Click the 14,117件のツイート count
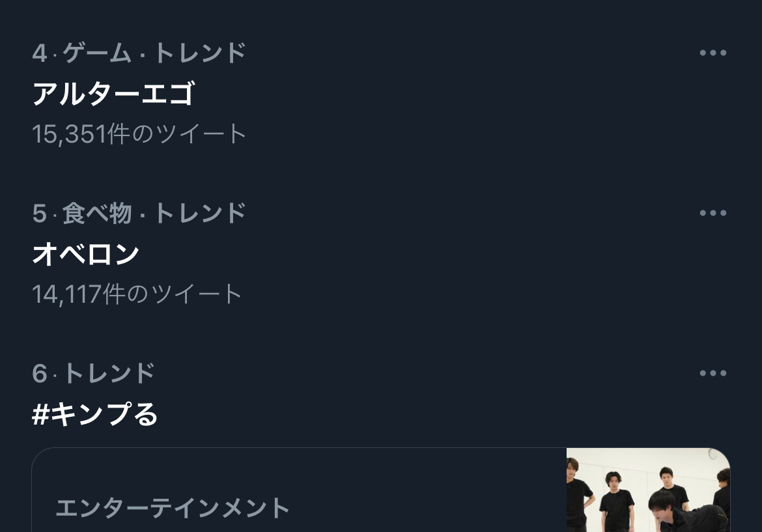 [137, 294]
